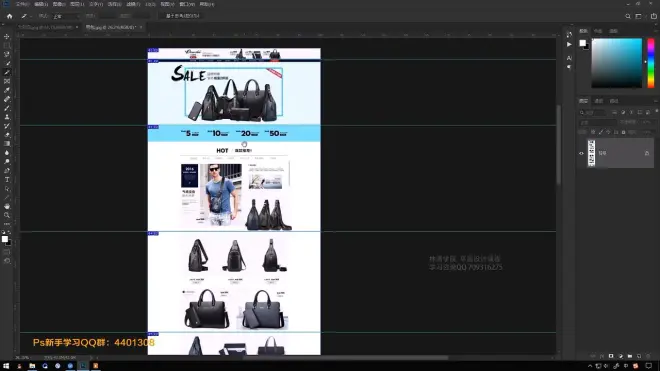Select the Rectangular Marquee tool
This screenshot has width=660, height=371.
tap(7, 45)
